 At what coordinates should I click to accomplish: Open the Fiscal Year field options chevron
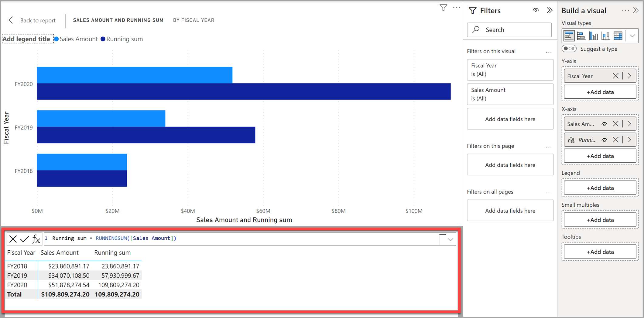[x=629, y=76]
